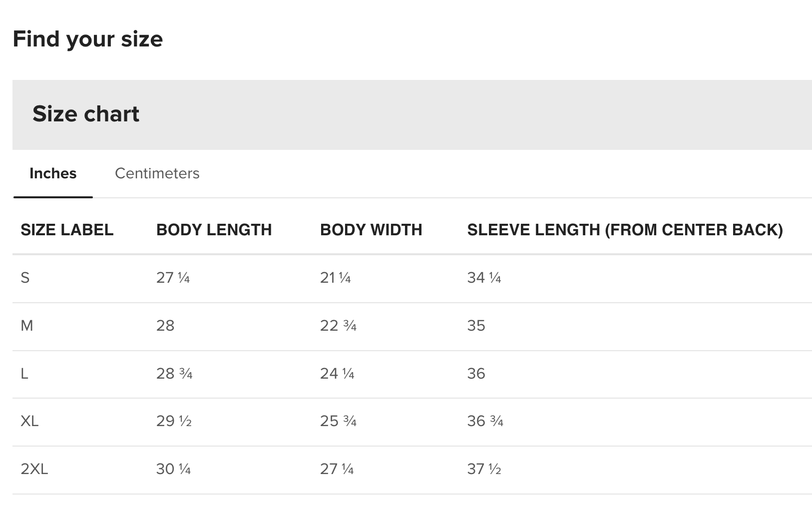The height and width of the screenshot is (519, 812).
Task: Select the Inches tab
Action: pyautogui.click(x=53, y=173)
